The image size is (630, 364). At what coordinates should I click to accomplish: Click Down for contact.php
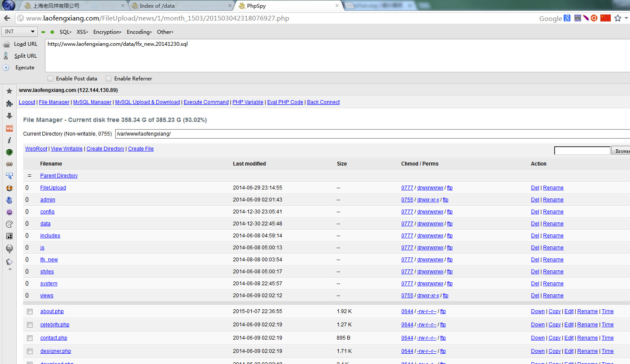pos(538,338)
